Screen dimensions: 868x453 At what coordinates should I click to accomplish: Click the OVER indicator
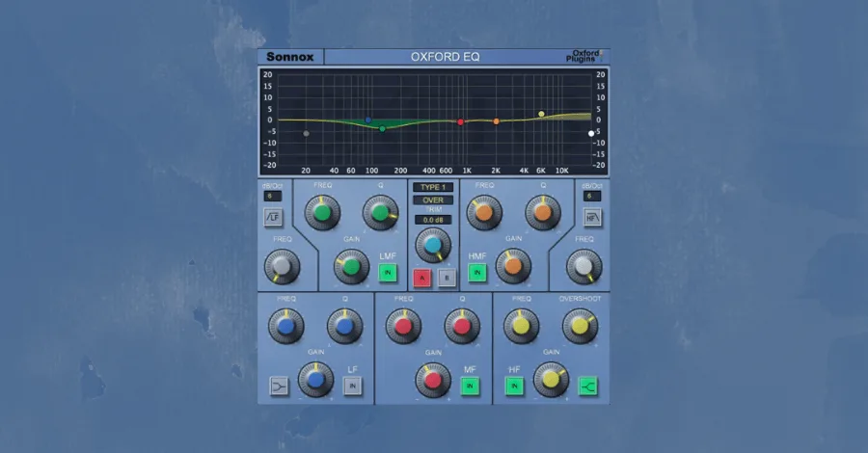[x=433, y=200]
